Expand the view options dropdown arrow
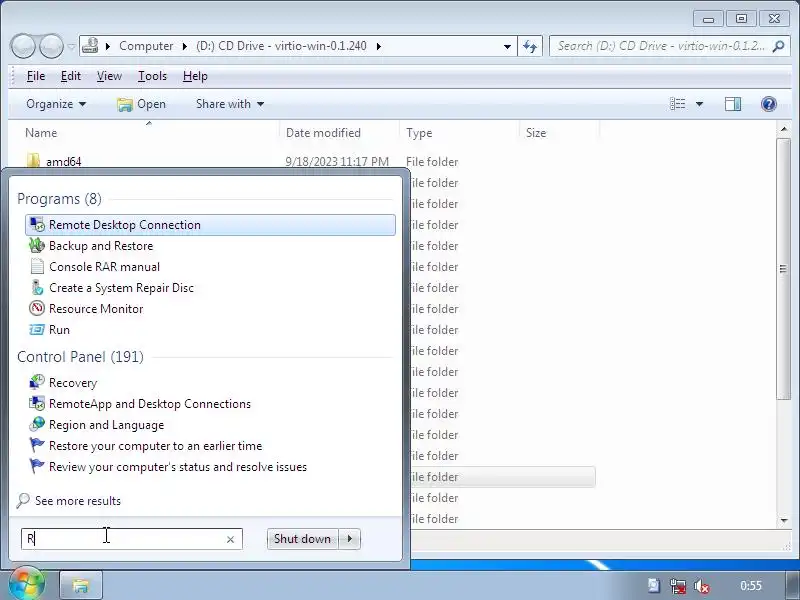This screenshot has height=600, width=800. (x=699, y=104)
